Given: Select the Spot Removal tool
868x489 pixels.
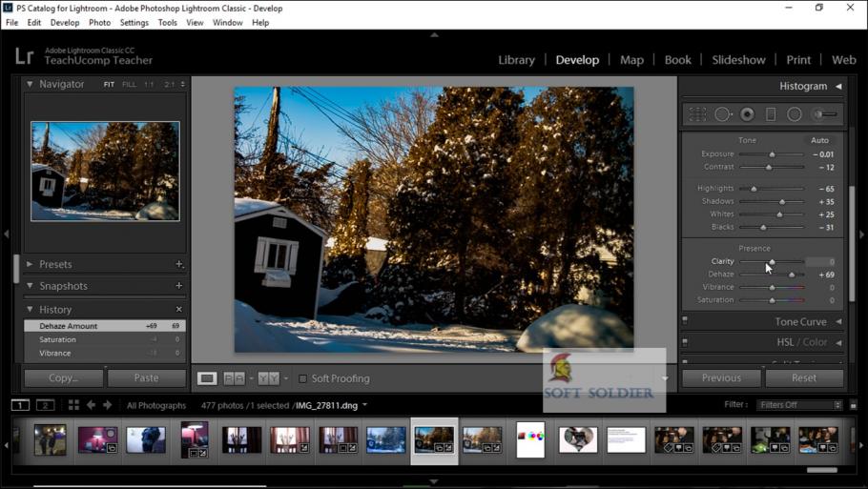Looking at the screenshot, I should pos(723,114).
